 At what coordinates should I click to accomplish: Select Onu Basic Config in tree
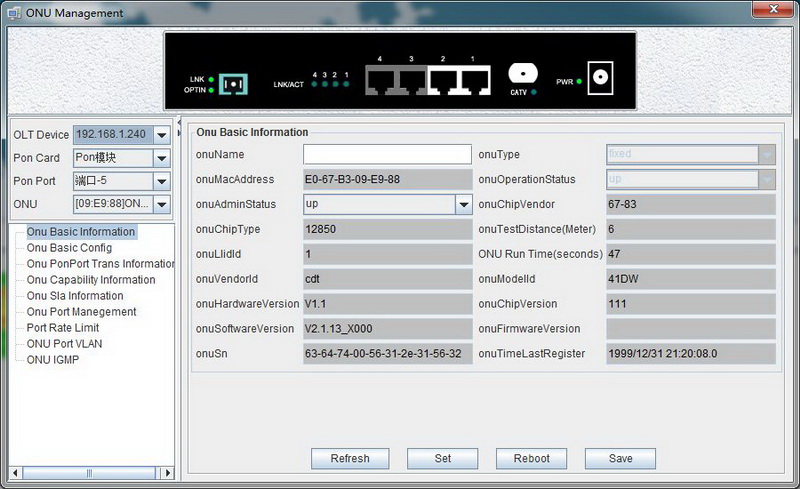coord(69,248)
